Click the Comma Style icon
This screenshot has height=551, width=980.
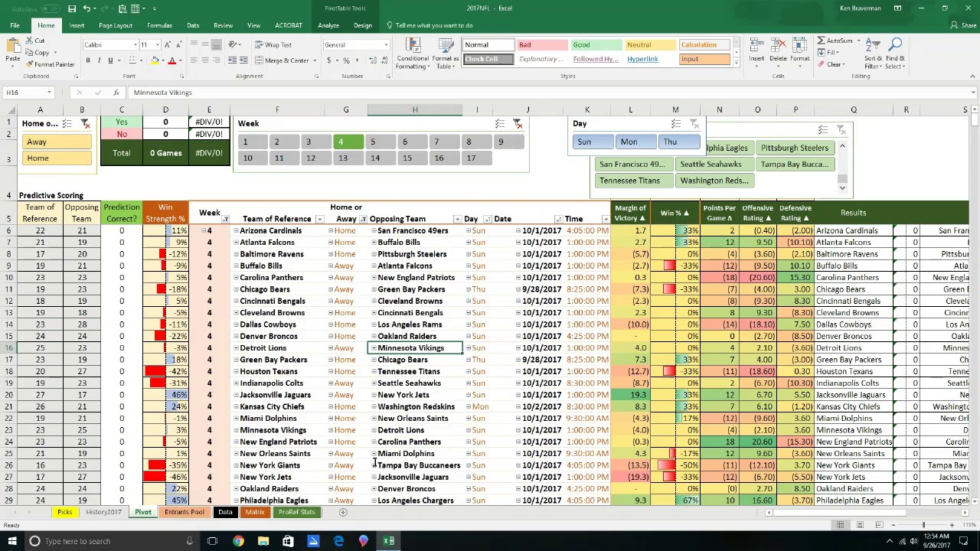pos(357,60)
